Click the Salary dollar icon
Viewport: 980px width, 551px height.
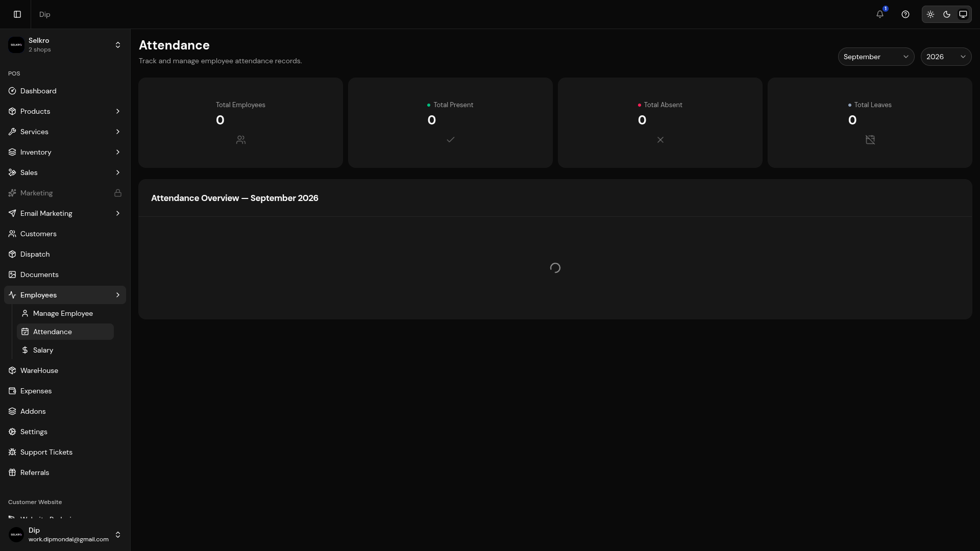click(x=25, y=350)
